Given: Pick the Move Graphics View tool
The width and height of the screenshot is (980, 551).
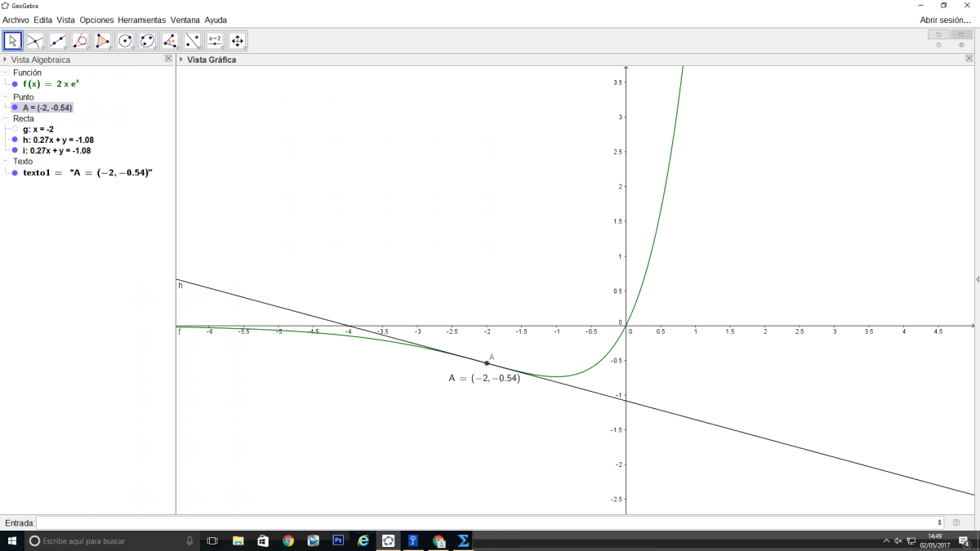Looking at the screenshot, I should pos(237,40).
